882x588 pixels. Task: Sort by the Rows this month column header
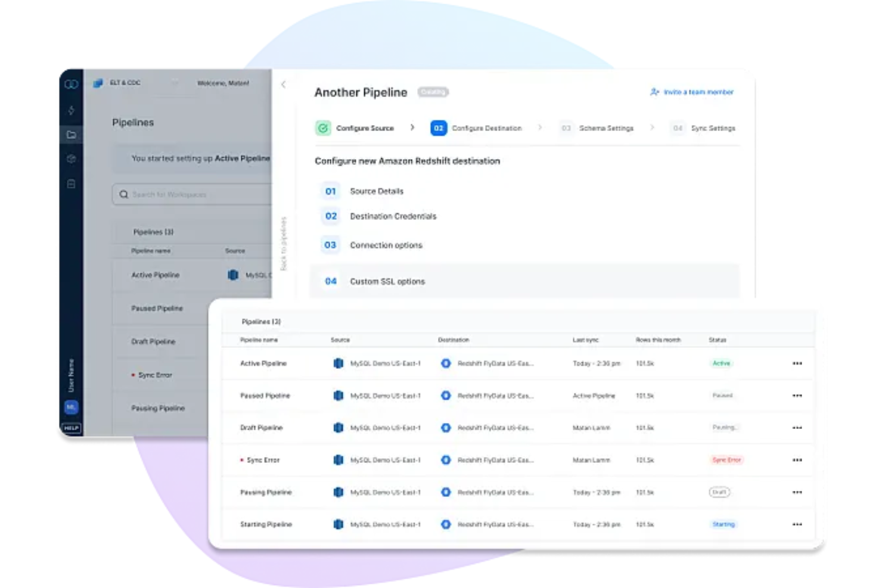[x=658, y=340]
